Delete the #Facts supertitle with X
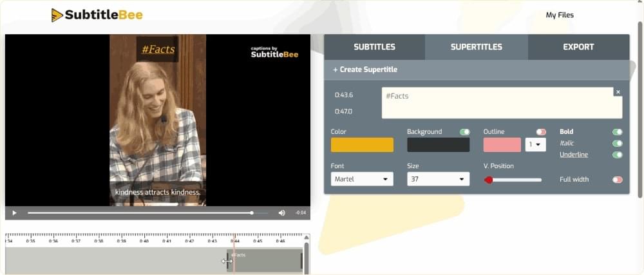The image size is (644, 275). pyautogui.click(x=618, y=92)
